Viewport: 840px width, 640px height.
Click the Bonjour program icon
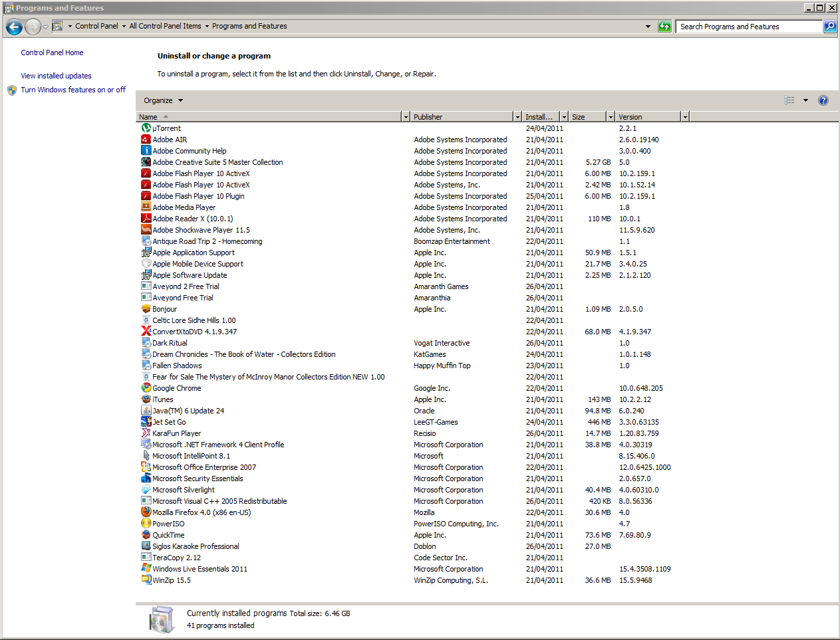point(146,309)
